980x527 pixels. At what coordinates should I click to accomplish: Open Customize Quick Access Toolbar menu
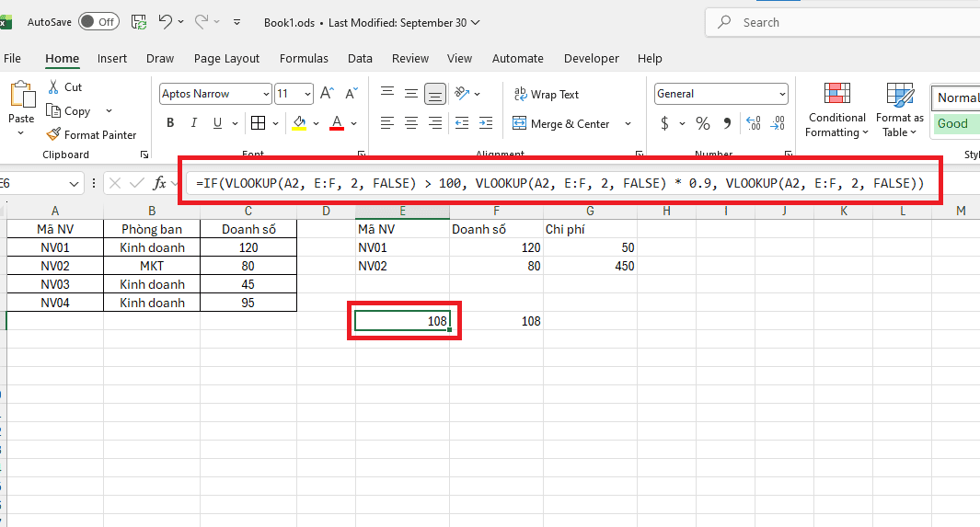[236, 22]
